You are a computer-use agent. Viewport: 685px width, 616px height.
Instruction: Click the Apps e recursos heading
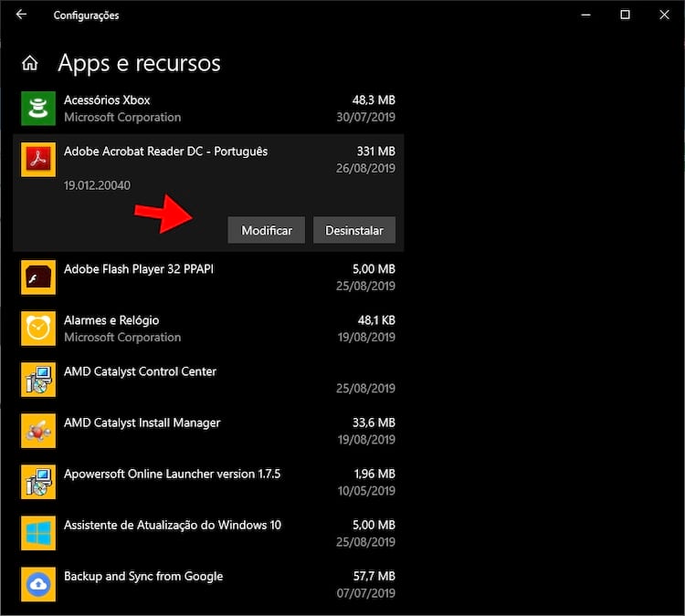140,64
